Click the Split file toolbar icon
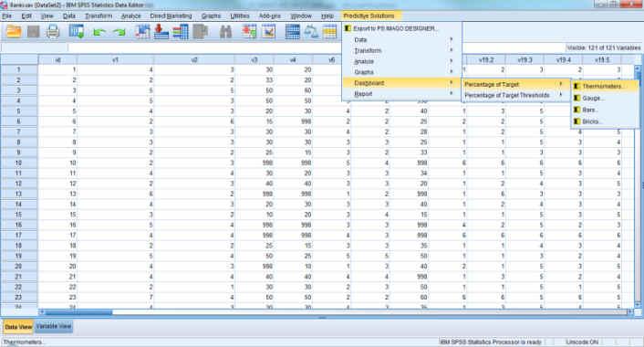Screen dimensions: 644x347 [293, 32]
